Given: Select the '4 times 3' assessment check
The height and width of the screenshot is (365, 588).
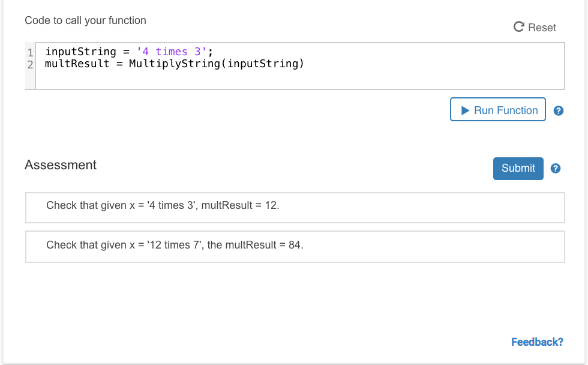Looking at the screenshot, I should [x=295, y=206].
